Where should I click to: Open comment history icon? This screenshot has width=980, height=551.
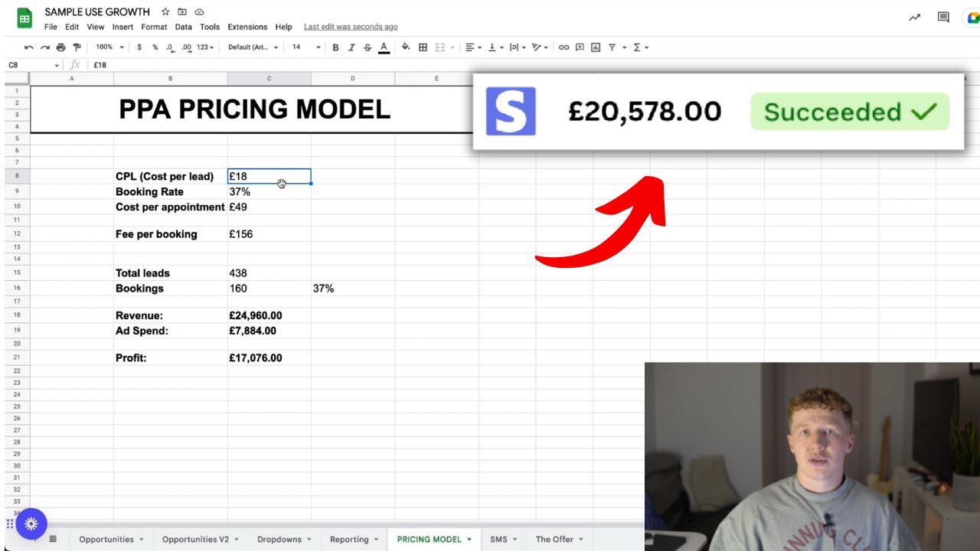pyautogui.click(x=943, y=18)
